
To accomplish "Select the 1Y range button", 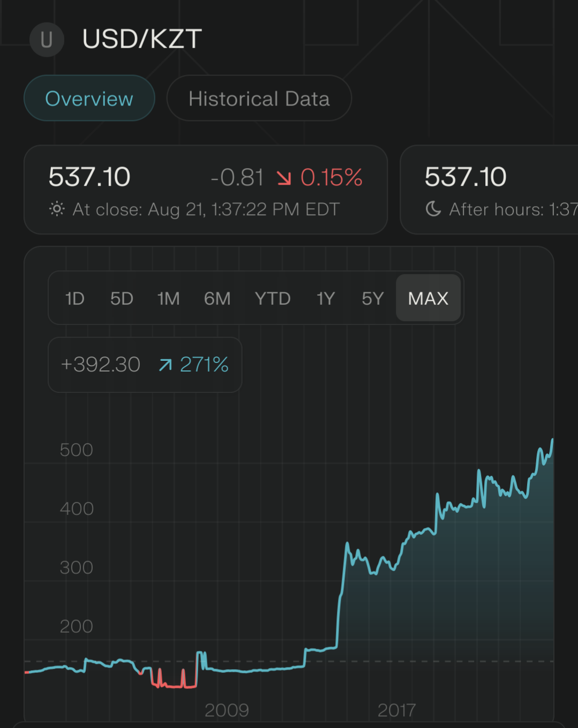I will click(x=326, y=298).
